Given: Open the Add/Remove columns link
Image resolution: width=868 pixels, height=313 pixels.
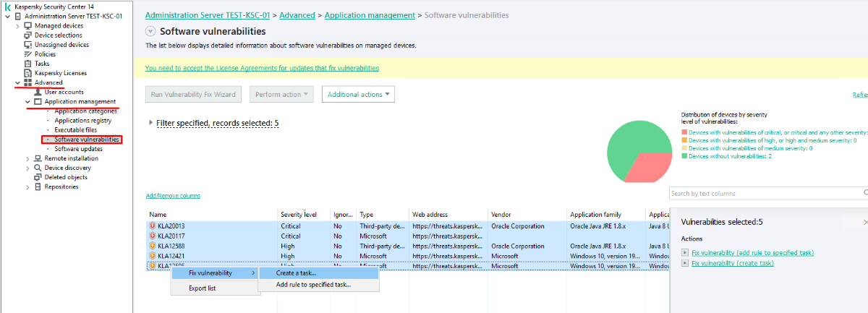Looking at the screenshot, I should tap(173, 196).
